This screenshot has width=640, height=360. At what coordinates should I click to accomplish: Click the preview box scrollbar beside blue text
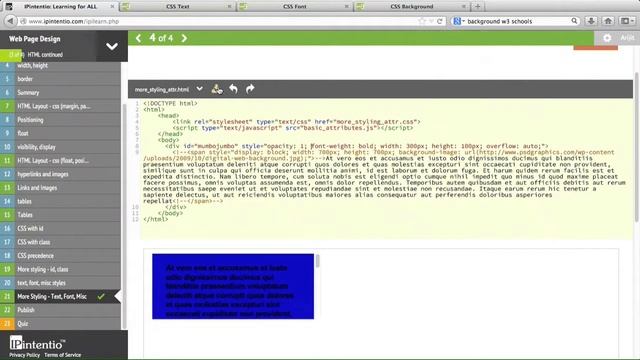317,261
